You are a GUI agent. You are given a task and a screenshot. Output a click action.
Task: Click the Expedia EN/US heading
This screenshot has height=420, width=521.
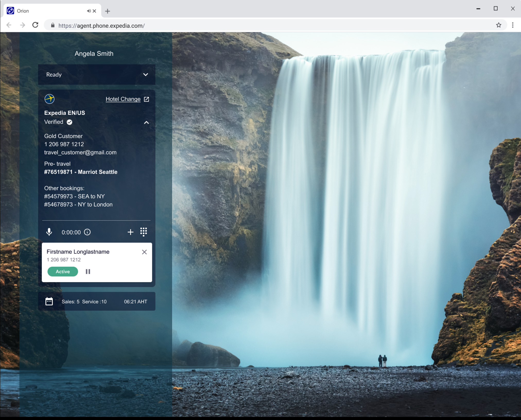(65, 113)
